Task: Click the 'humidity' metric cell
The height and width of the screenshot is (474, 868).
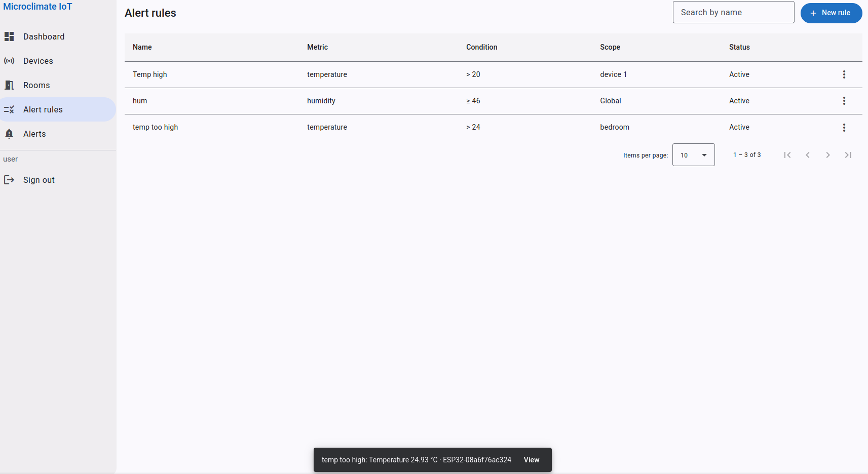Action: click(x=321, y=101)
